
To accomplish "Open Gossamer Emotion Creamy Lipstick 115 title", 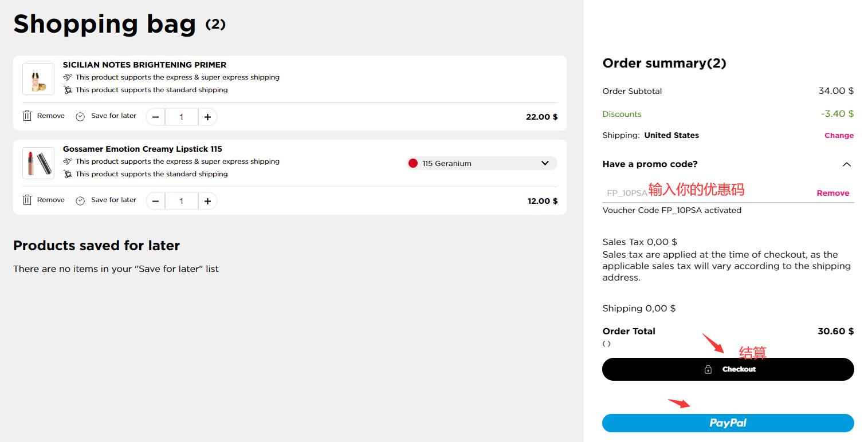I will pyautogui.click(x=142, y=149).
